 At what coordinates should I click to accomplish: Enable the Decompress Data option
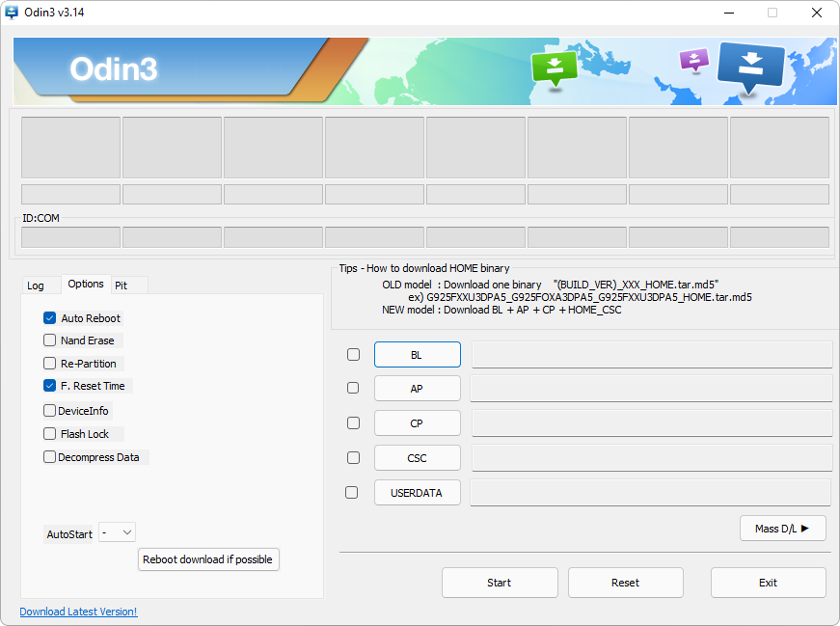49,456
